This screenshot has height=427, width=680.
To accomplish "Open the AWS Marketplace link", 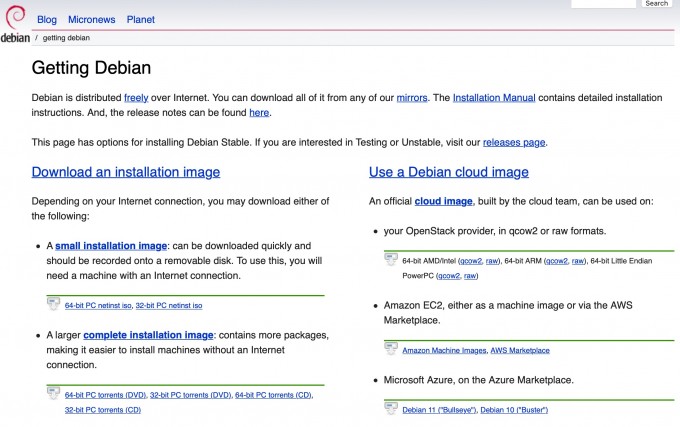I will 520,350.
